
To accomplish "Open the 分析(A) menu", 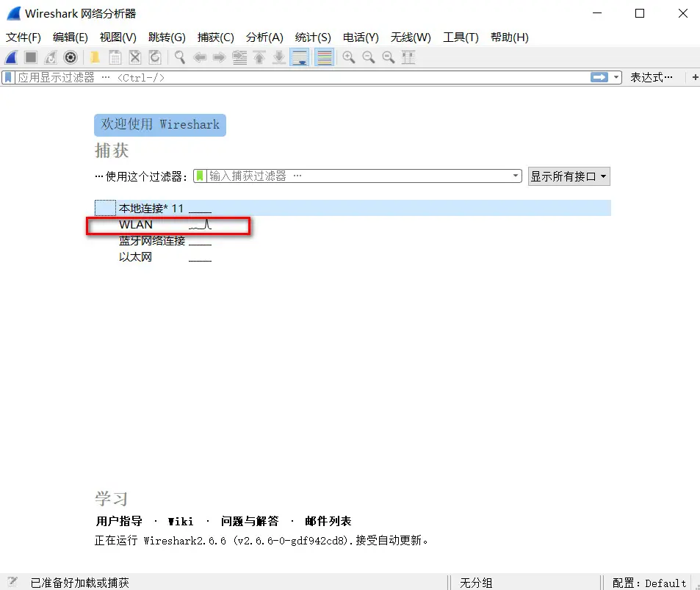I will click(264, 37).
